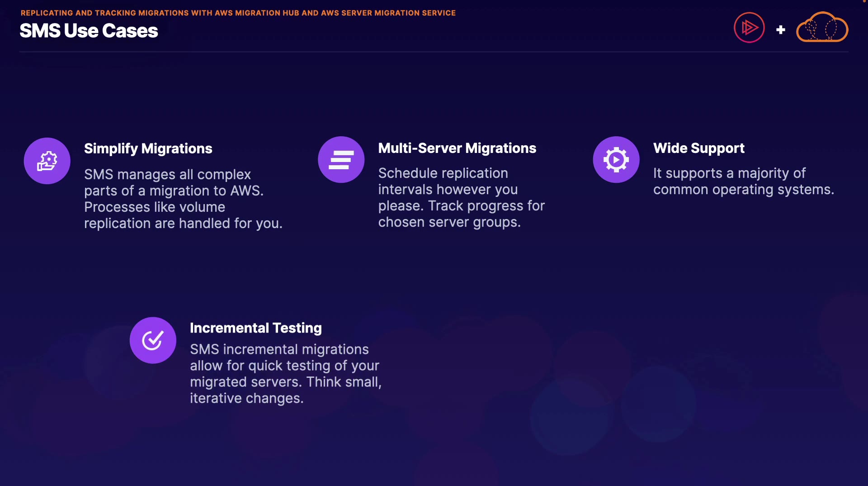Click the "Incremental Testing" heading
868x486 pixels.
(255, 328)
